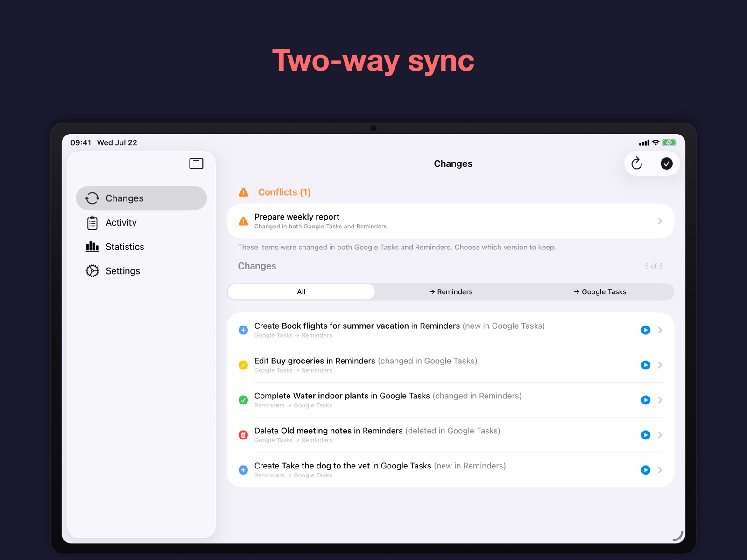
Task: Click the Activity clipboard icon
Action: (x=92, y=223)
